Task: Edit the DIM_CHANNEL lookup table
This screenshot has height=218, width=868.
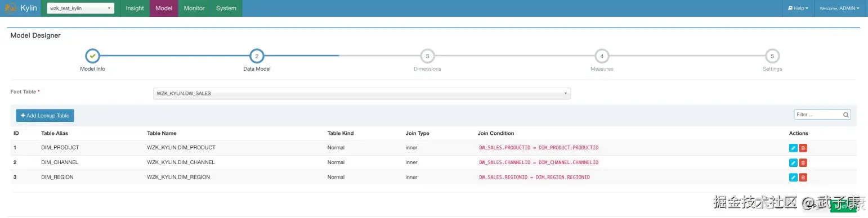Action: click(x=793, y=163)
